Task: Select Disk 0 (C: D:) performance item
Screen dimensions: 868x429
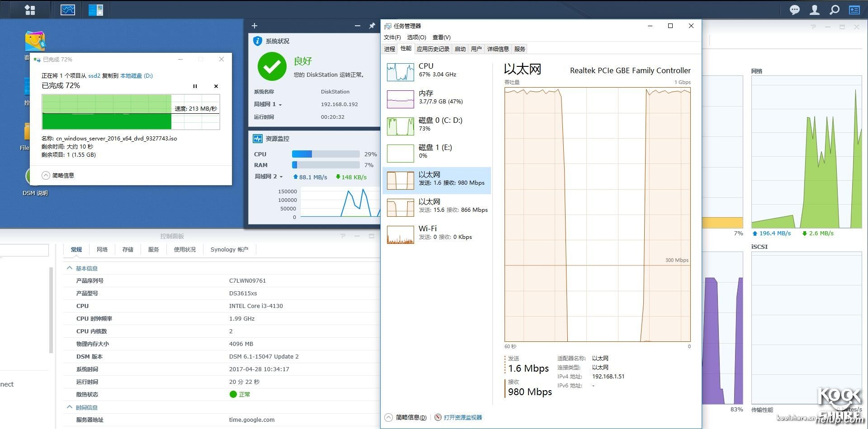Action: point(437,126)
